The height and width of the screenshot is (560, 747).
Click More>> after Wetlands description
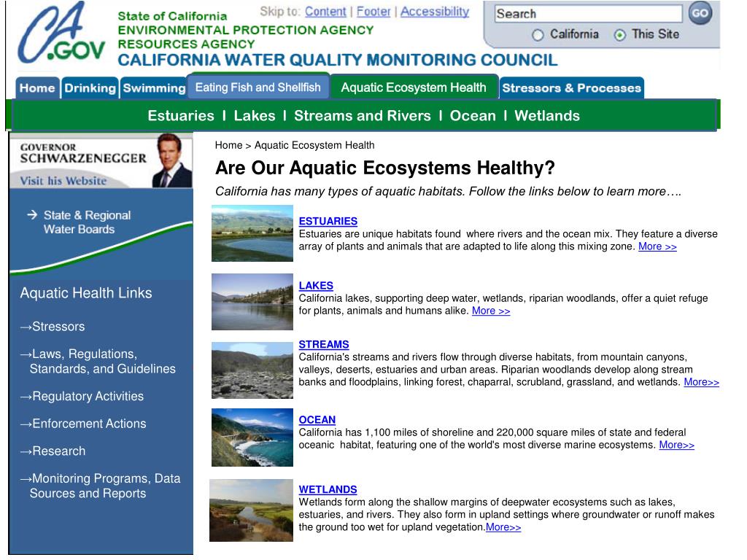click(x=503, y=527)
